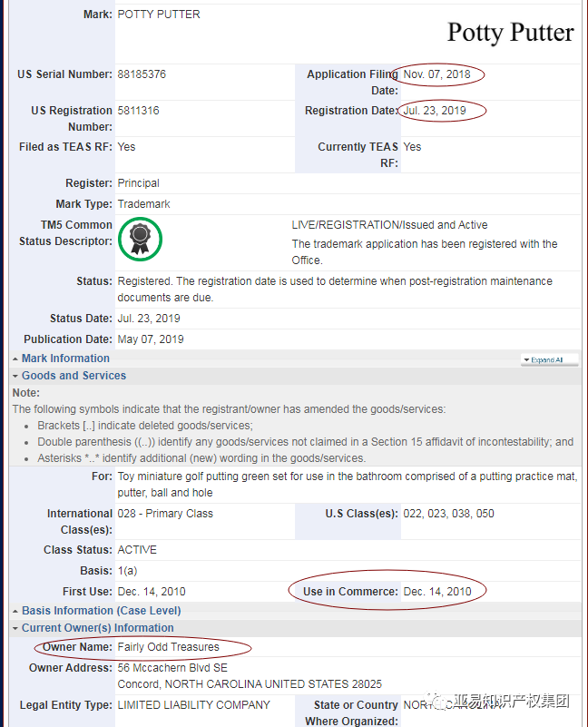The width and height of the screenshot is (588, 727).
Task: Click First Use date Dec. 14, 2010
Action: pos(152,592)
